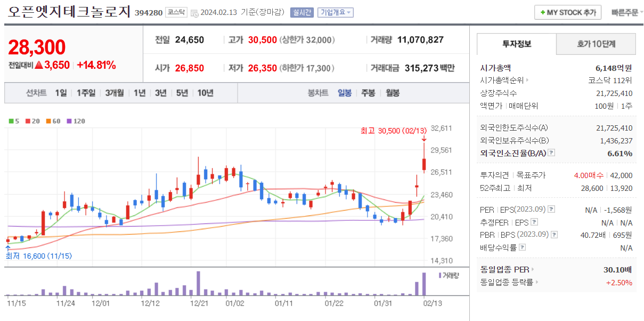Click previous close value 24,650
The width and height of the screenshot is (644, 321).
click(190, 40)
